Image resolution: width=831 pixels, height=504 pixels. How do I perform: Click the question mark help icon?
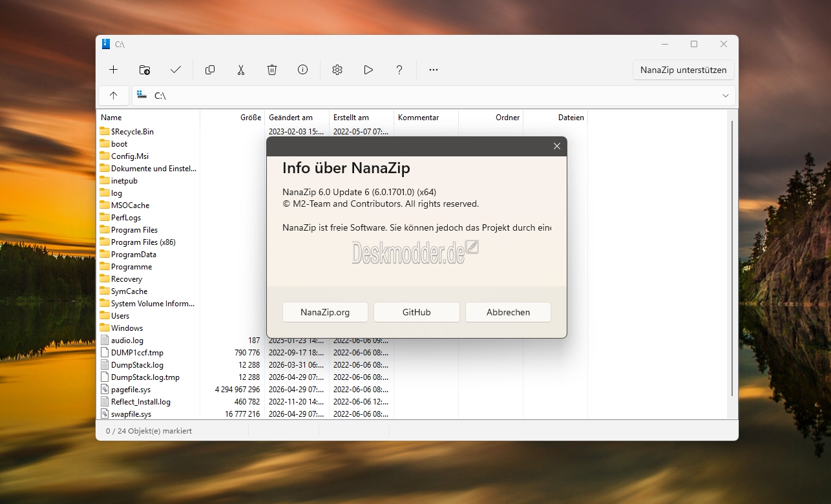point(399,70)
